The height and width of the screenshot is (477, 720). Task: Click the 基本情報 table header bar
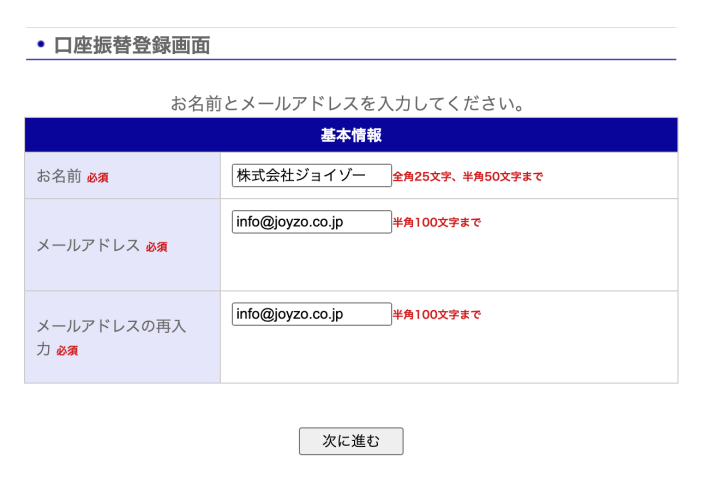tap(351, 135)
